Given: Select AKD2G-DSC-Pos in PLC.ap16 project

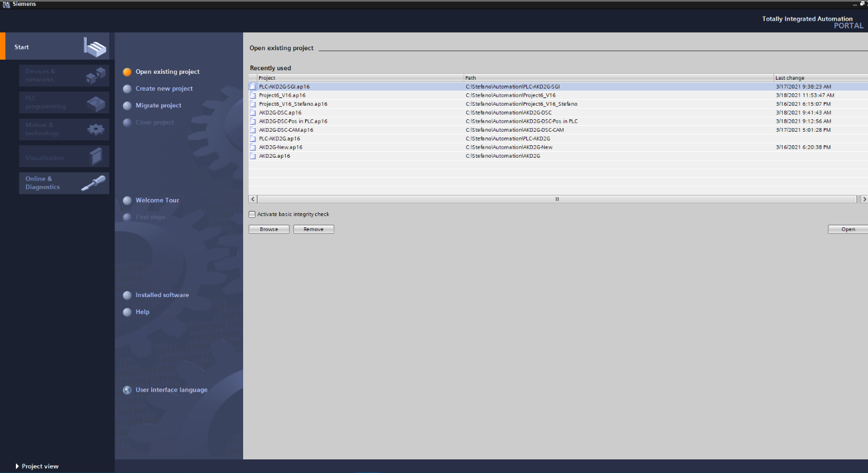Looking at the screenshot, I should click(x=558, y=121).
